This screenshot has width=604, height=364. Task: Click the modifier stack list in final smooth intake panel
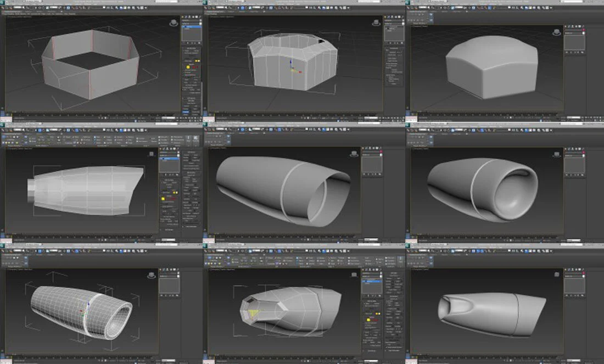pos(574,286)
